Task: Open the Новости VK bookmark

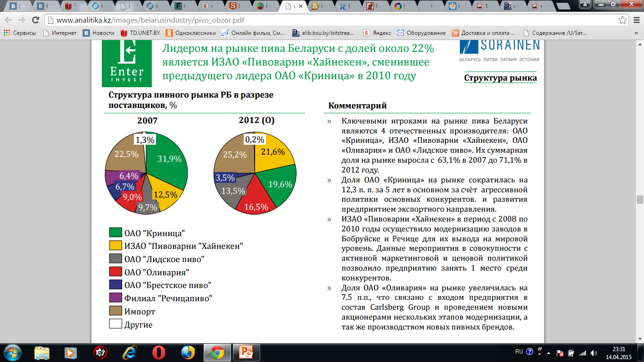Action: pyautogui.click(x=99, y=33)
